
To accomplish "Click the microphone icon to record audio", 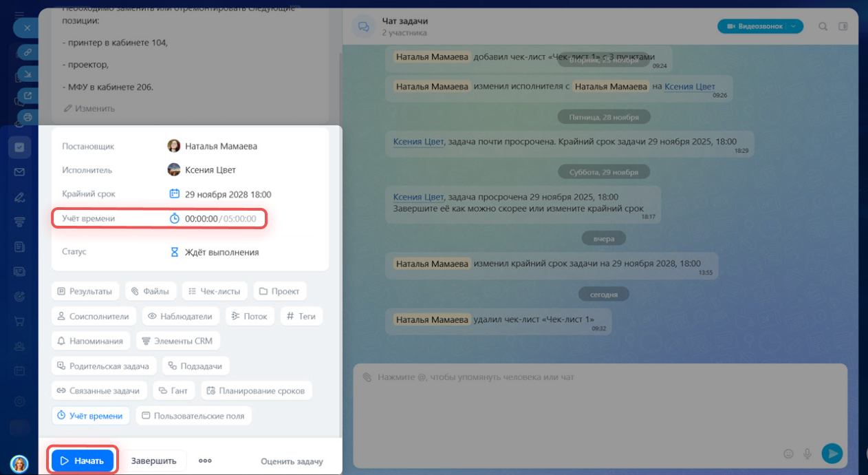I will (807, 454).
